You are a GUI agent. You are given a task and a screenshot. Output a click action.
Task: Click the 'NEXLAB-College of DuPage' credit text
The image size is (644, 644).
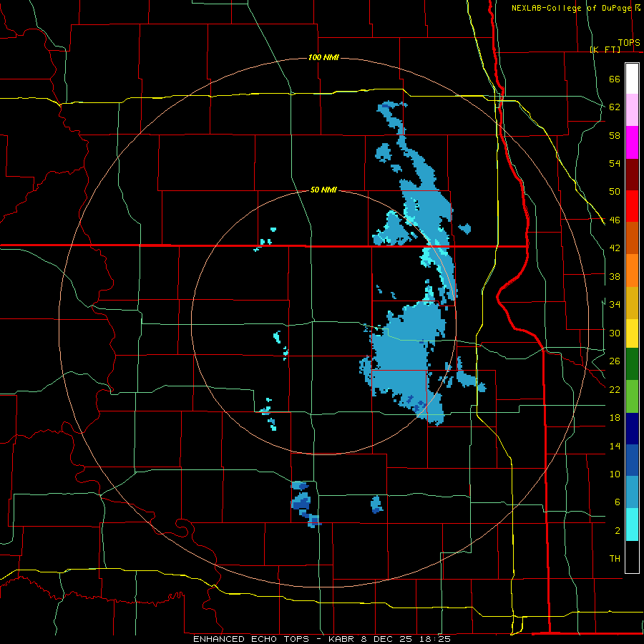[x=571, y=8]
